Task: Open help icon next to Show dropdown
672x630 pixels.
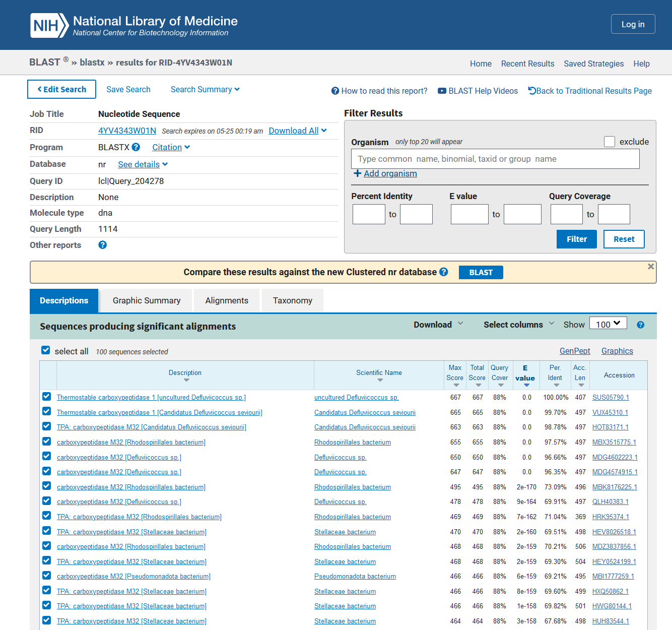Action: click(641, 325)
